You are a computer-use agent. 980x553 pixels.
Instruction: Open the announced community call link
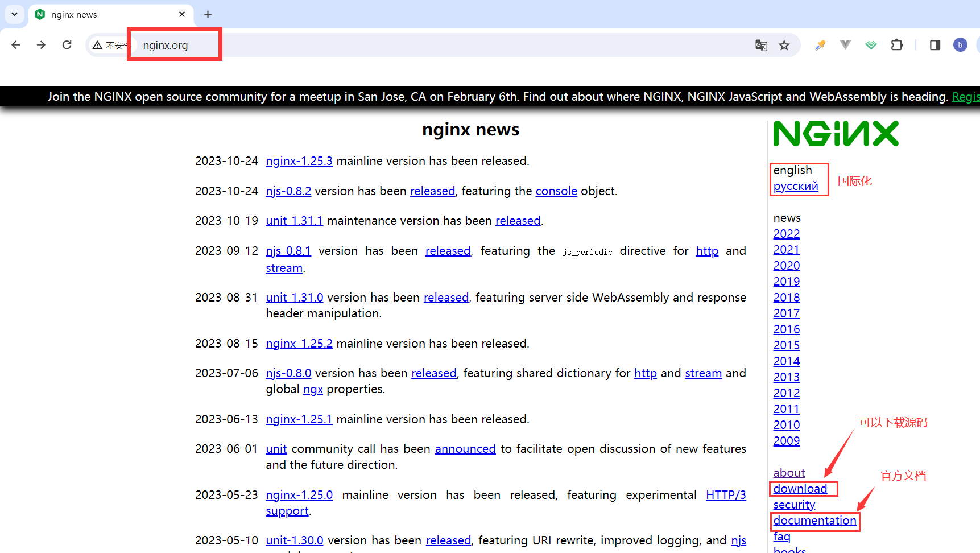(x=465, y=449)
